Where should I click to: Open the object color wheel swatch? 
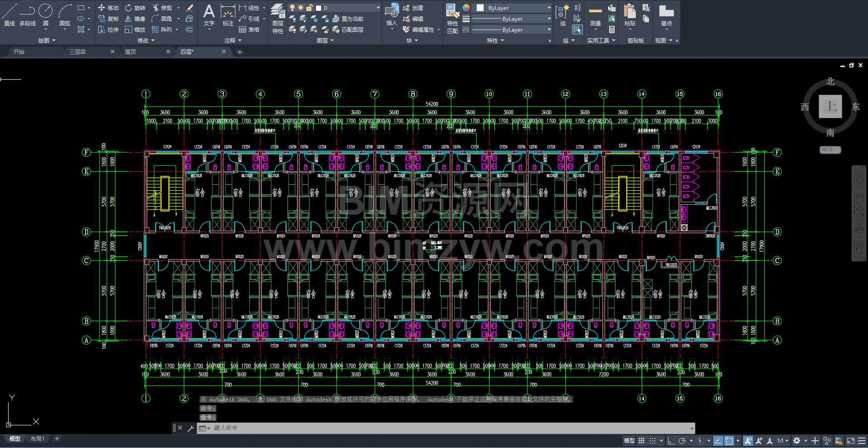(x=466, y=8)
